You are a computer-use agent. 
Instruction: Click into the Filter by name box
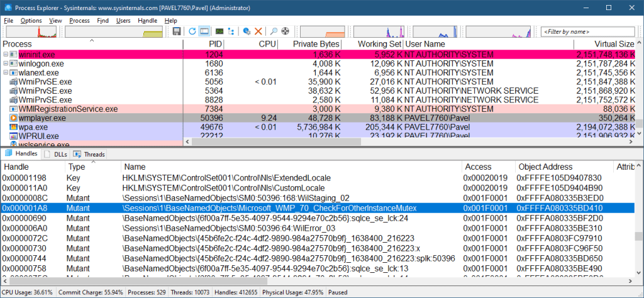(x=588, y=31)
